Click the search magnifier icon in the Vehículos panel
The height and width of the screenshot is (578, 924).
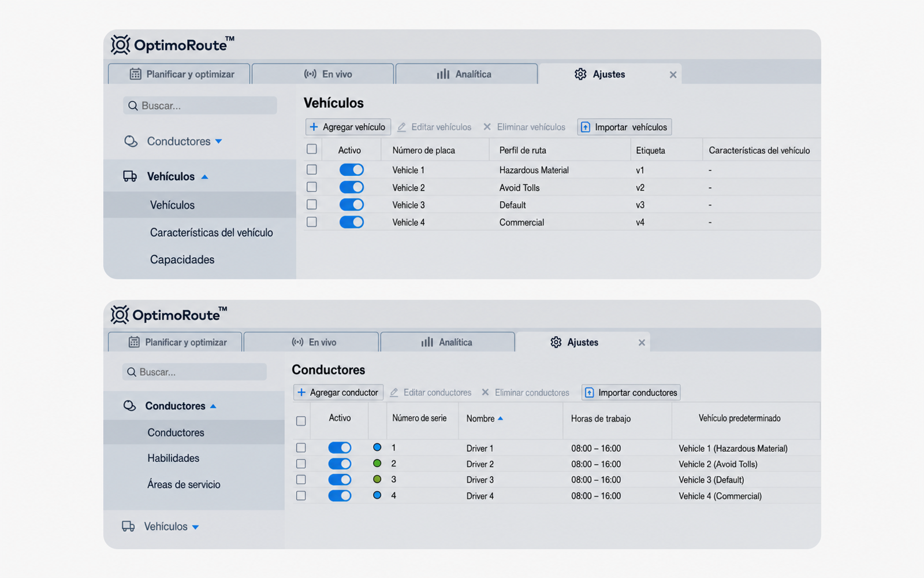(x=133, y=106)
